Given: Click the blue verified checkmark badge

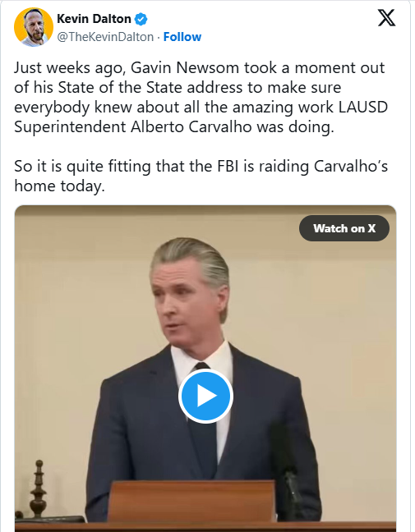Looking at the screenshot, I should point(141,19).
